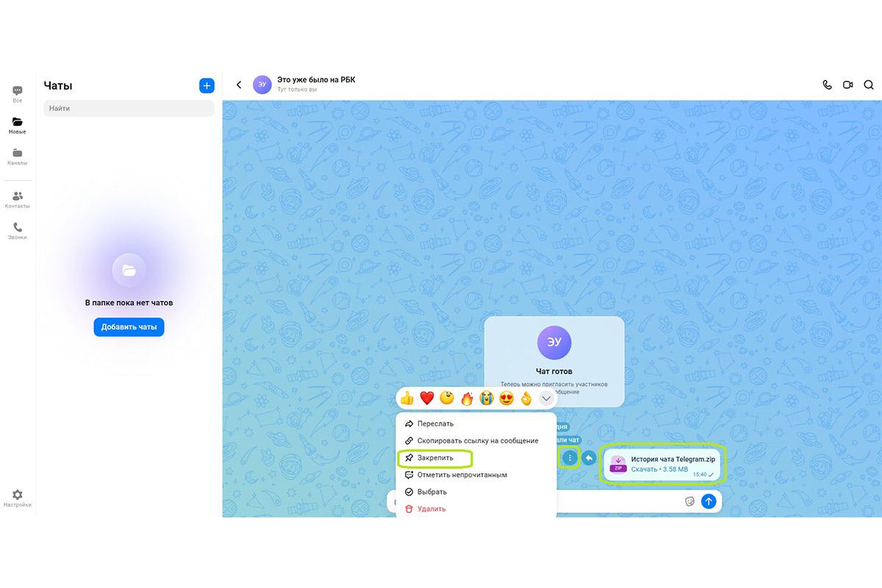
Task: Click file name История чата Telegram.zip
Action: (x=673, y=459)
